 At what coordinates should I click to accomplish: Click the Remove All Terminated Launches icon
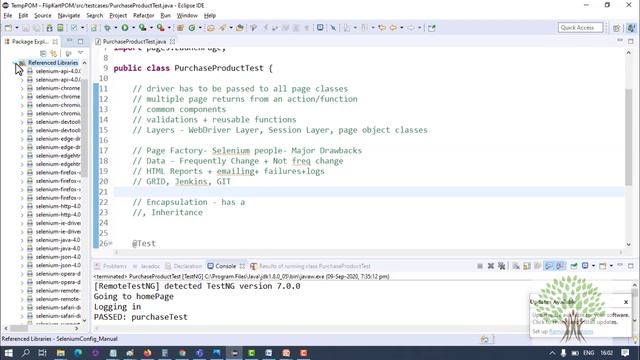coord(502,266)
